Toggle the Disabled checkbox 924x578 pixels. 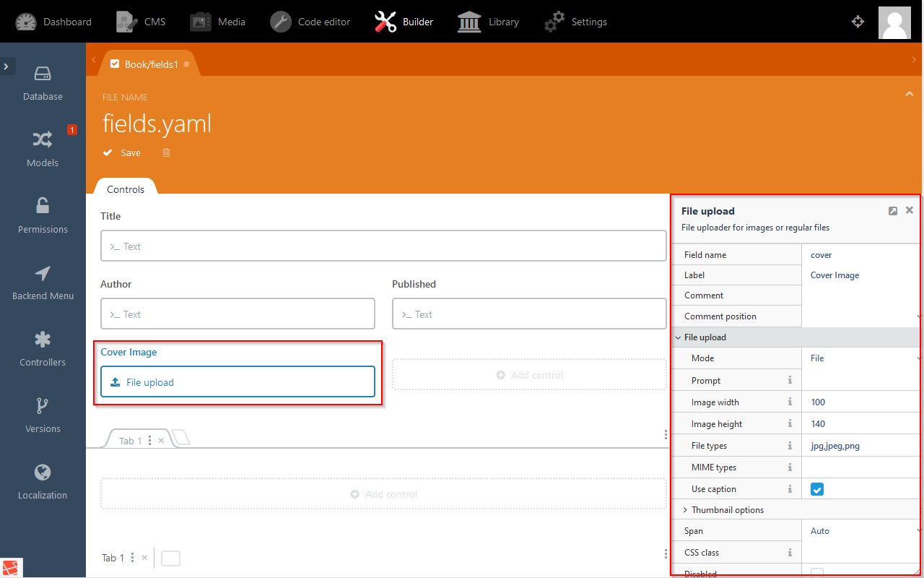point(817,573)
